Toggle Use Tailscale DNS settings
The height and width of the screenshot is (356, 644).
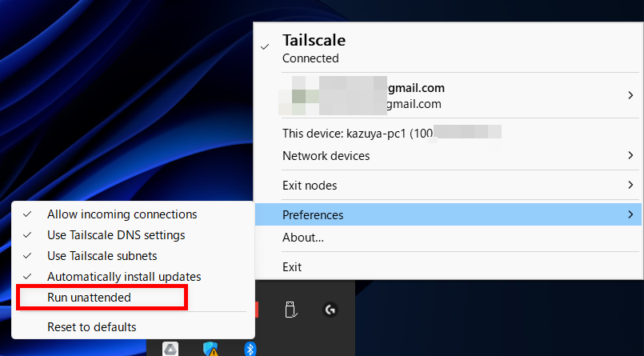[133, 235]
